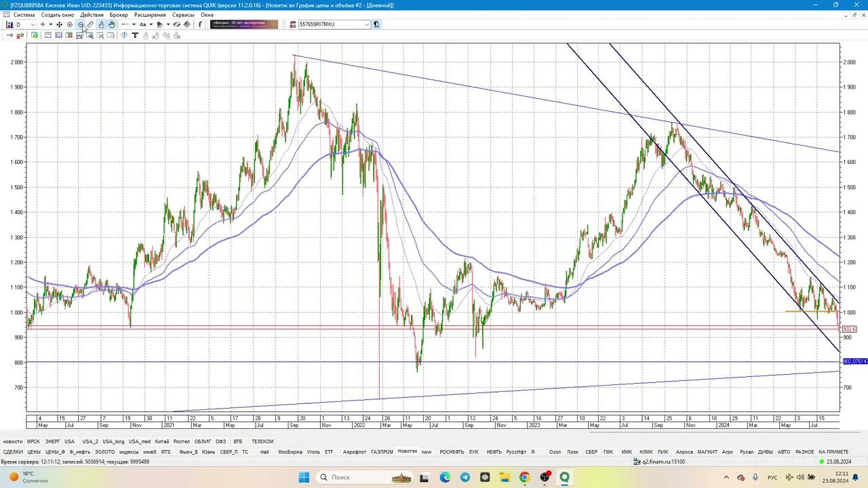Click the exclamation alert icon

(x=124, y=35)
